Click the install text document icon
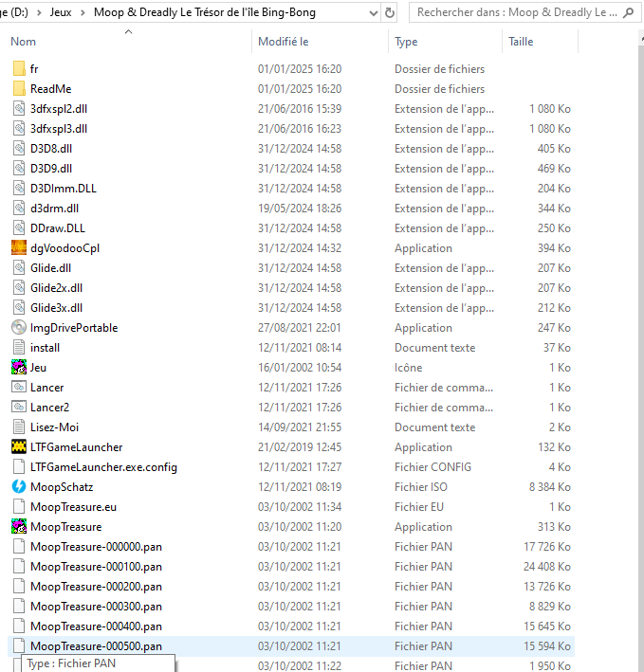This screenshot has width=644, height=672. tap(19, 348)
